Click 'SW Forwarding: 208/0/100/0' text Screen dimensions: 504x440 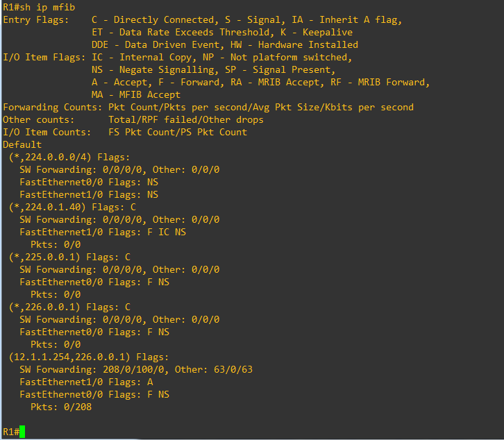click(94, 370)
